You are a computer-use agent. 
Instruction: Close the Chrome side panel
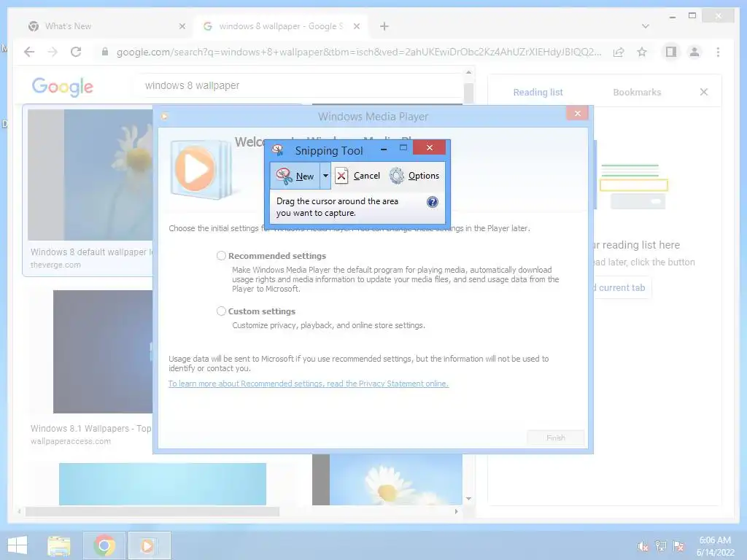pos(704,92)
